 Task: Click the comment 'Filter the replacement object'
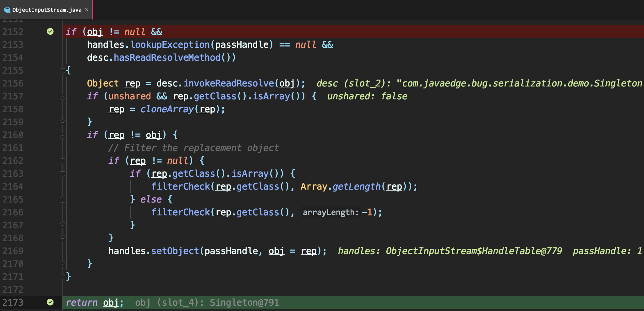point(193,148)
